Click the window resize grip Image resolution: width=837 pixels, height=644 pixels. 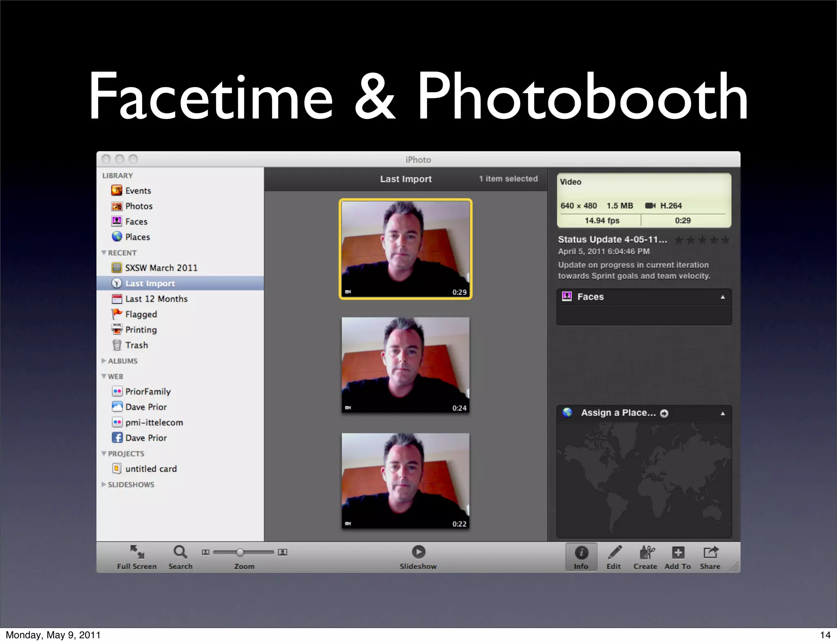734,566
